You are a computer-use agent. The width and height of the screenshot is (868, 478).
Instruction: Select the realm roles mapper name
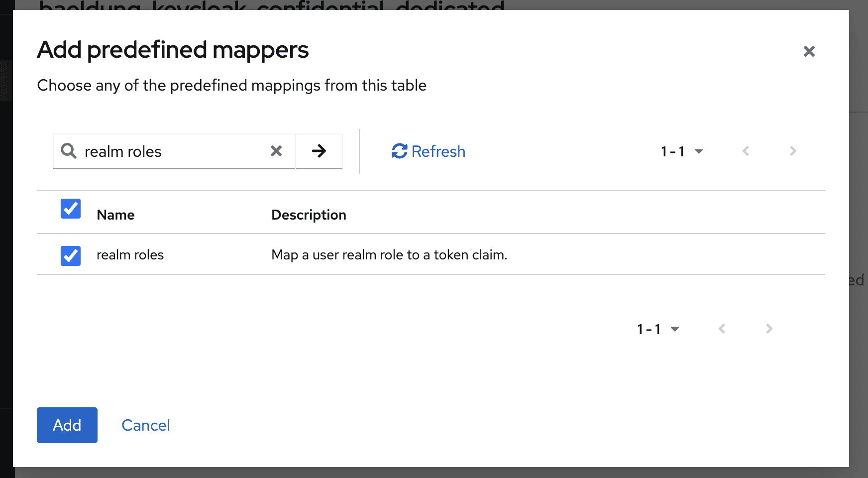130,255
